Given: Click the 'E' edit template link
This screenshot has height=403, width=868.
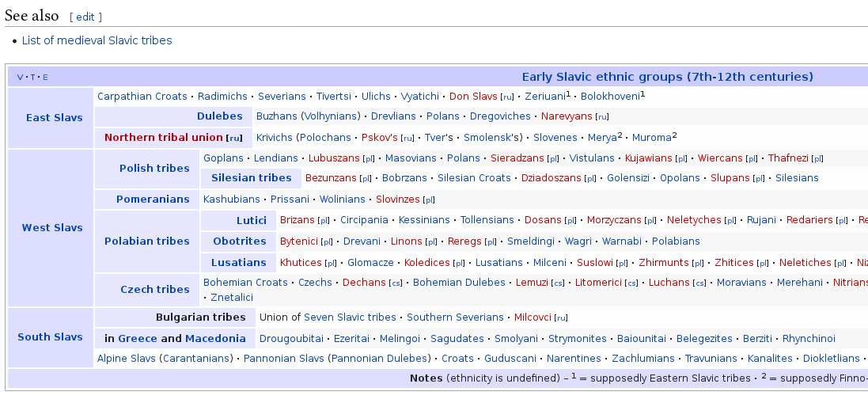Looking at the screenshot, I should click(45, 78).
